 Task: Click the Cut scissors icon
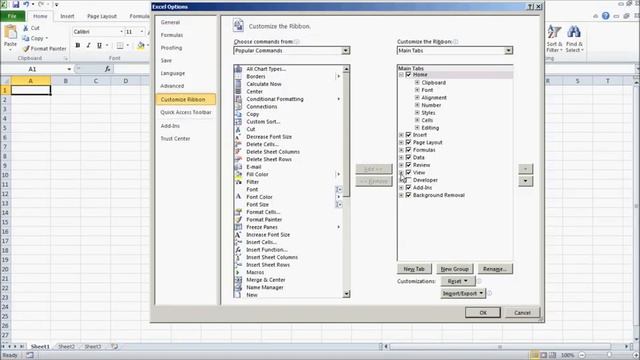pos(26,28)
